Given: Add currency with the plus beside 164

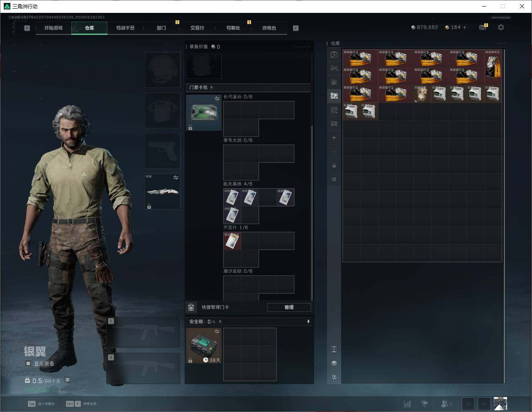Looking at the screenshot, I should 464,27.
